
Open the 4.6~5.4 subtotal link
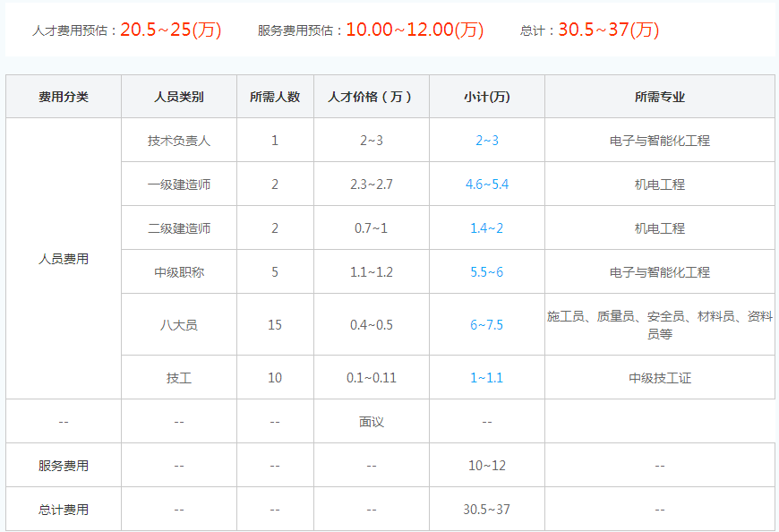click(x=487, y=184)
